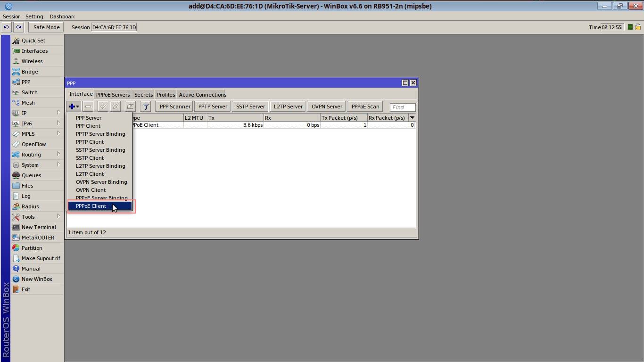Select PPPoE Client from add menu
Viewport: 644px width, 362px height.
coord(100,206)
